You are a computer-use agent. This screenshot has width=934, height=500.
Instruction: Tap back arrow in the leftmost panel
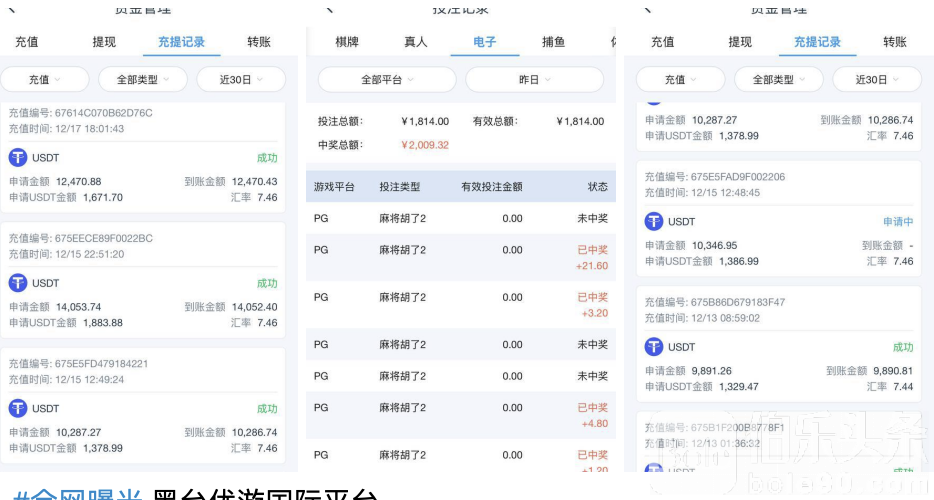(12, 9)
